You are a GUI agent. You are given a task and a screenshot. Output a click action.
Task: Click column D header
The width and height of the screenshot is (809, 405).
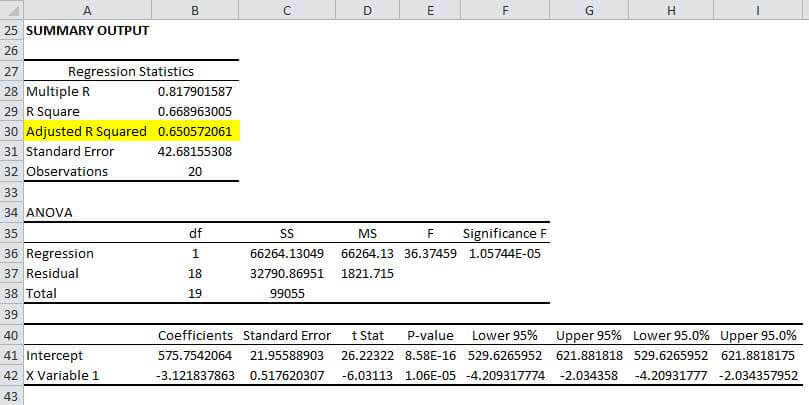click(x=367, y=10)
